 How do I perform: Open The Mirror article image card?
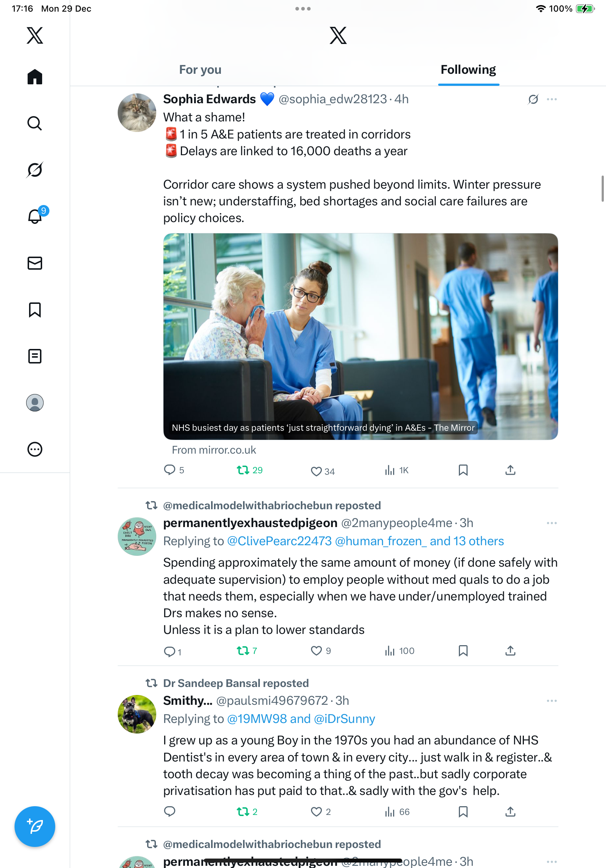click(360, 336)
